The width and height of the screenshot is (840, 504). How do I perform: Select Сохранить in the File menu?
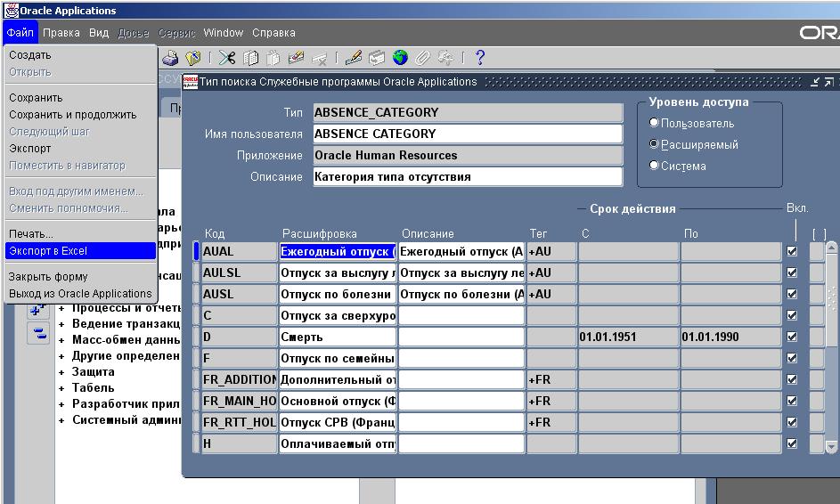pos(36,98)
